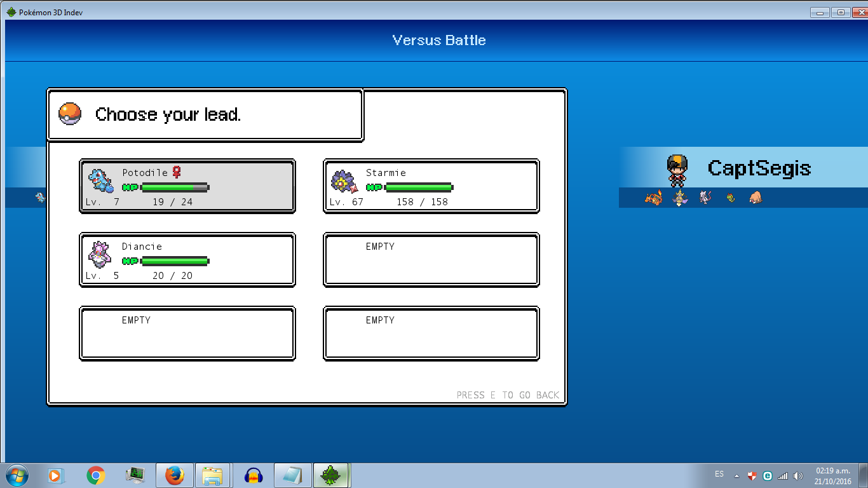Pick the Diancie party slot
The height and width of the screenshot is (488, 868).
click(187, 259)
